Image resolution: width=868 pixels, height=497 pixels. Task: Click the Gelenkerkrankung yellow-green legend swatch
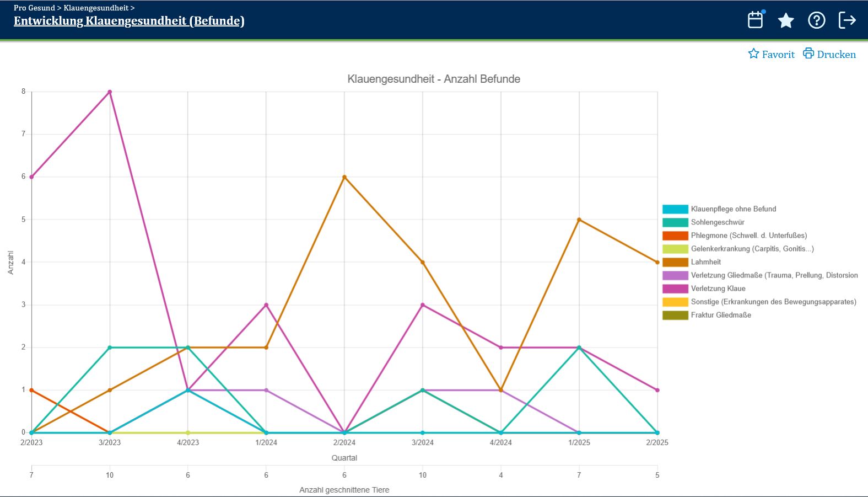click(675, 249)
